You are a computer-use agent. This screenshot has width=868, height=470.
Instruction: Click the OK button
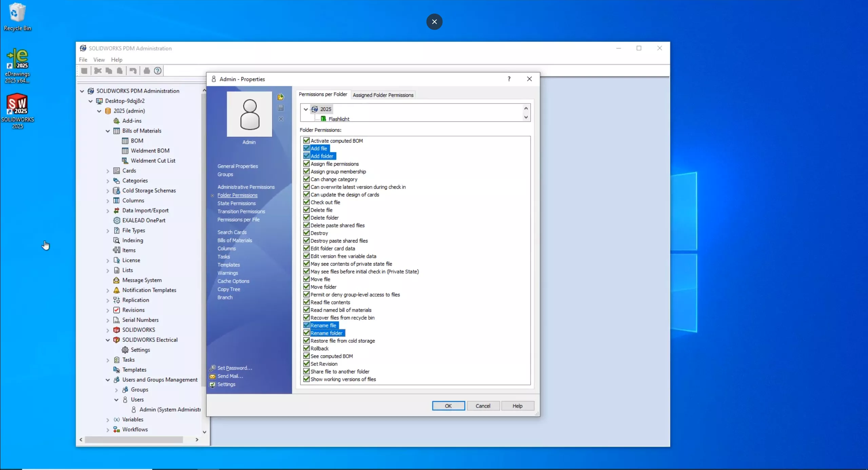tap(448, 406)
